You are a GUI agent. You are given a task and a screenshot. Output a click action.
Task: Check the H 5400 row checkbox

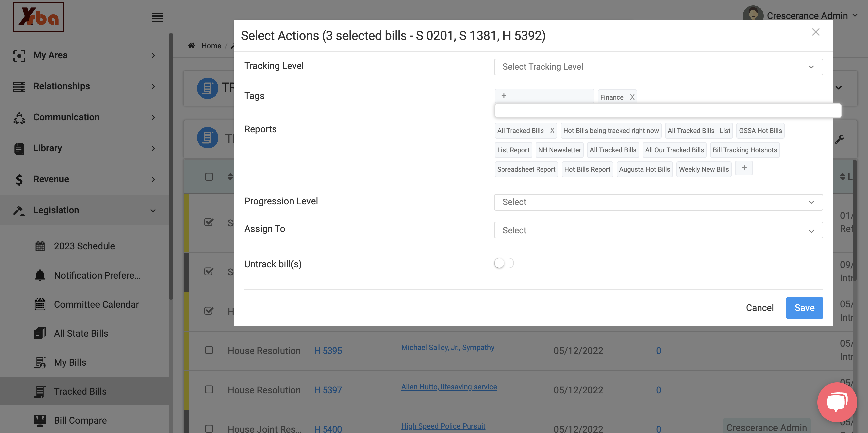pos(209,429)
